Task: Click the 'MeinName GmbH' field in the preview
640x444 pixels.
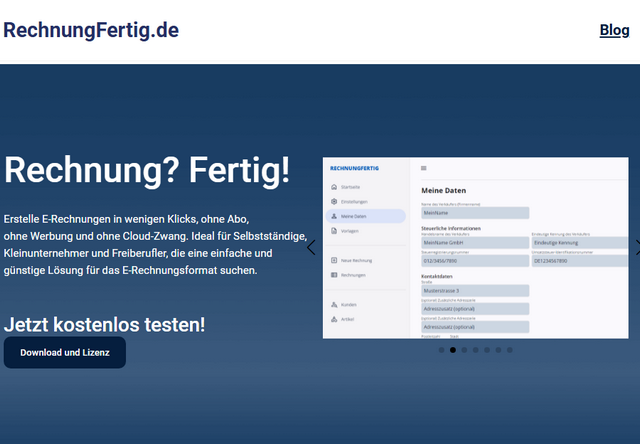Action: [x=475, y=243]
